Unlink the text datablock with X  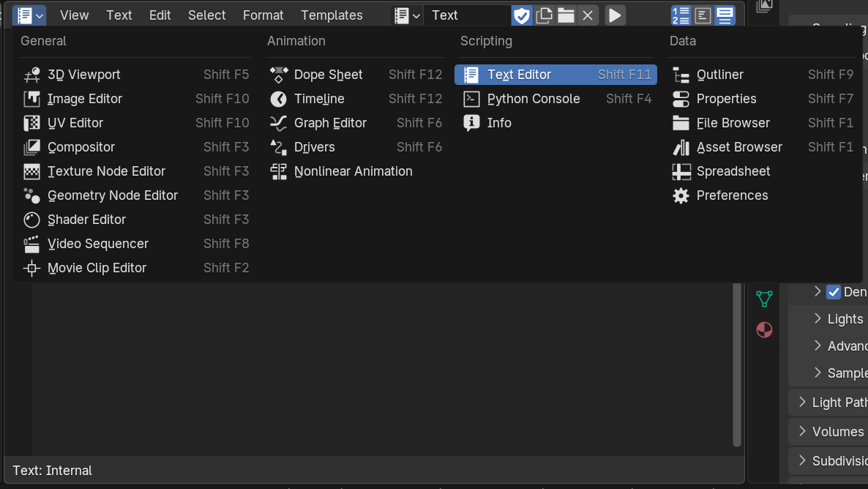click(x=588, y=15)
